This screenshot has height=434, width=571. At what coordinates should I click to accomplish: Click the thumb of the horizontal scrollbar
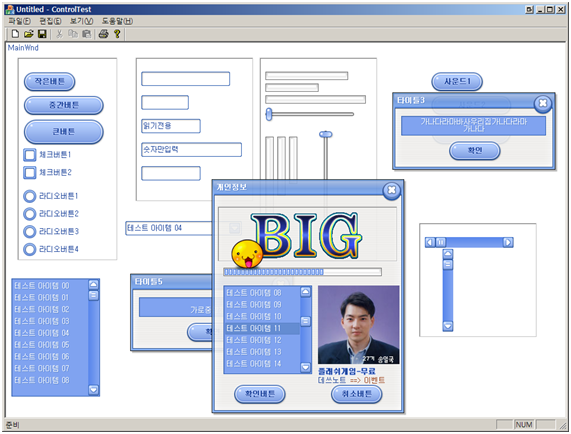click(x=441, y=242)
